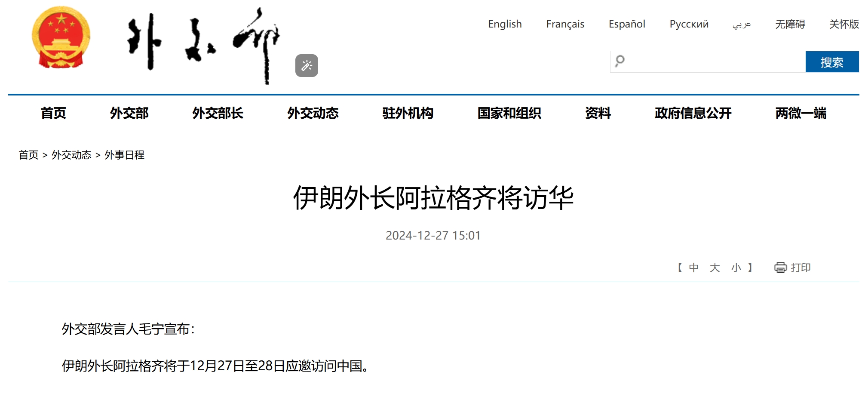
Task: Click the article title 伊朗外长阿拉格齐将访华
Action: [433, 198]
